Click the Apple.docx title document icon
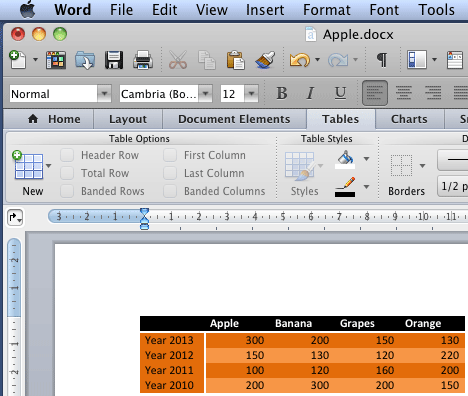Image resolution: width=468 pixels, height=396 pixels. click(x=311, y=34)
